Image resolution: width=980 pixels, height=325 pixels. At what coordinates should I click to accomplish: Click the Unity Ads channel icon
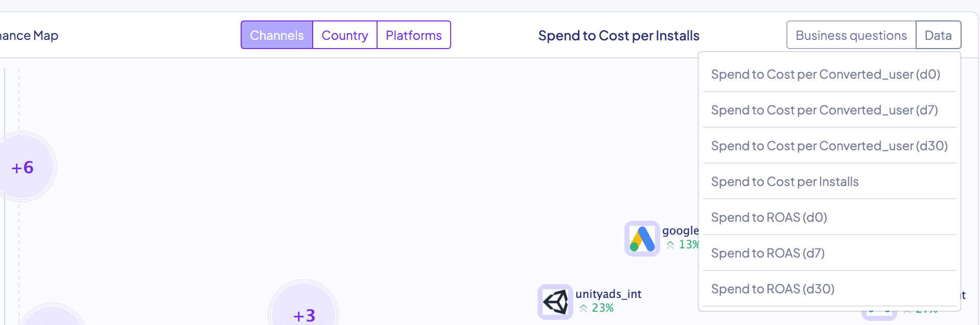(555, 302)
